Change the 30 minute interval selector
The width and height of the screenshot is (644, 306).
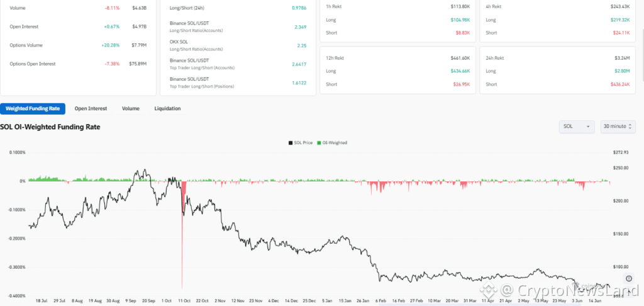[618, 127]
